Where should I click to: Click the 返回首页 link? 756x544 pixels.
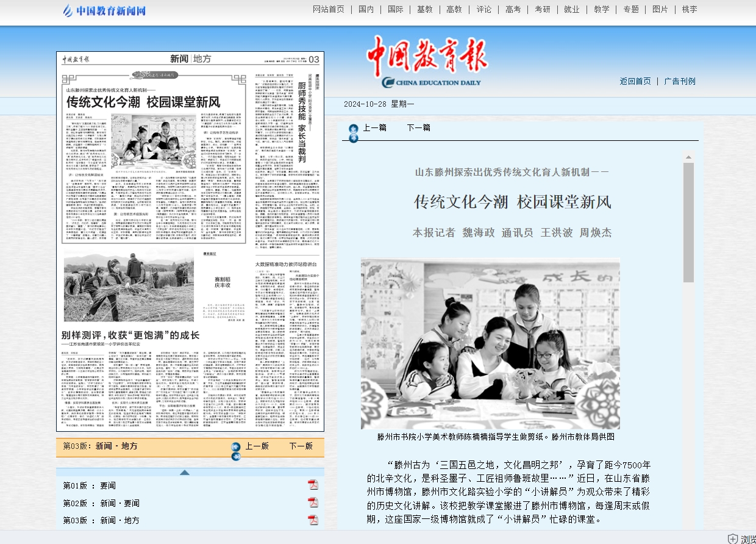coord(635,81)
